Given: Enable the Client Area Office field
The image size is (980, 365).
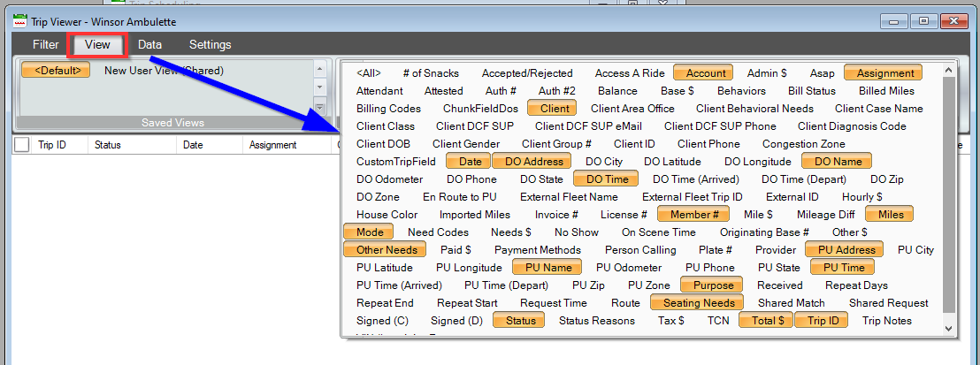Looking at the screenshot, I should point(632,108).
